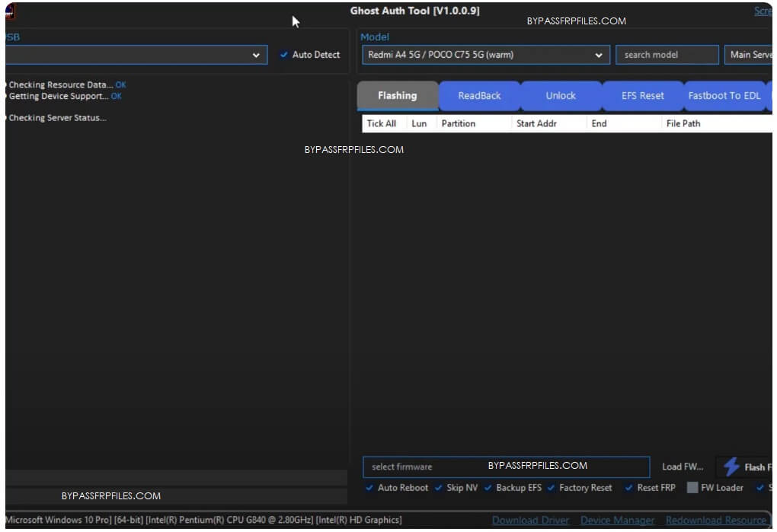
Task: Click the Screenshot link at top right
Action: click(x=763, y=11)
